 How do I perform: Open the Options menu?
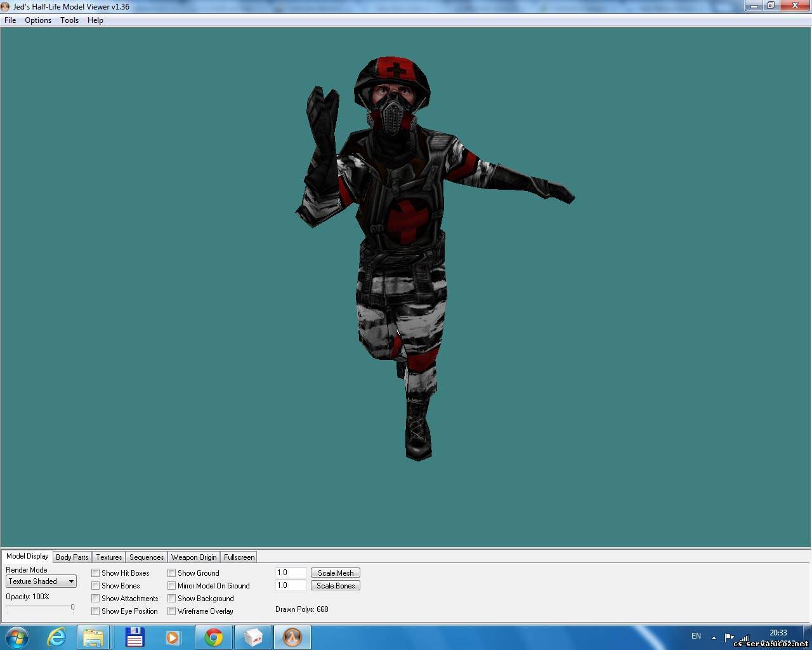(x=38, y=20)
